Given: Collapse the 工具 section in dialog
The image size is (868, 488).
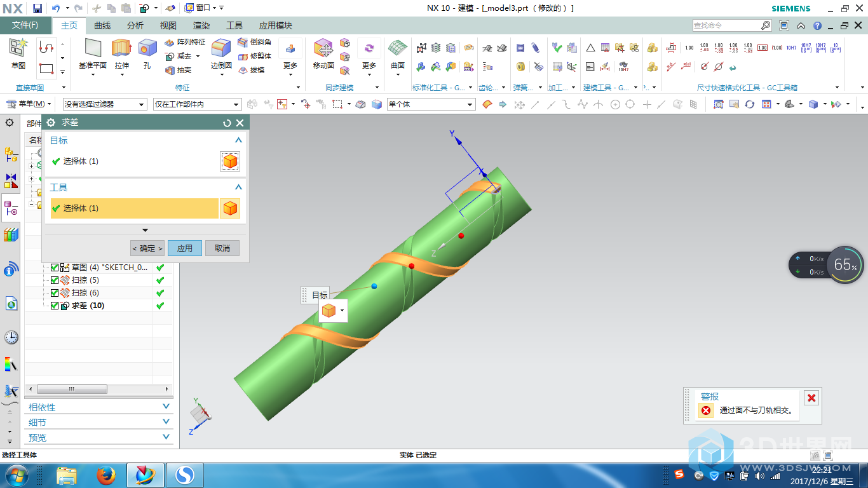Looking at the screenshot, I should (x=239, y=187).
